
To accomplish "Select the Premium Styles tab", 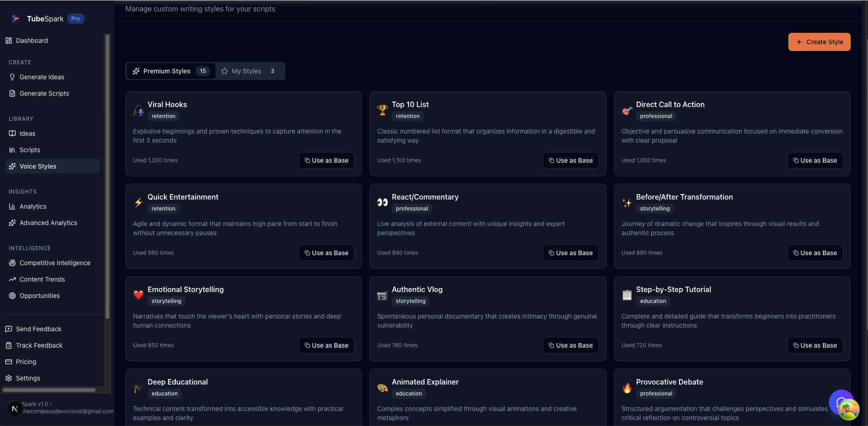I will (167, 71).
